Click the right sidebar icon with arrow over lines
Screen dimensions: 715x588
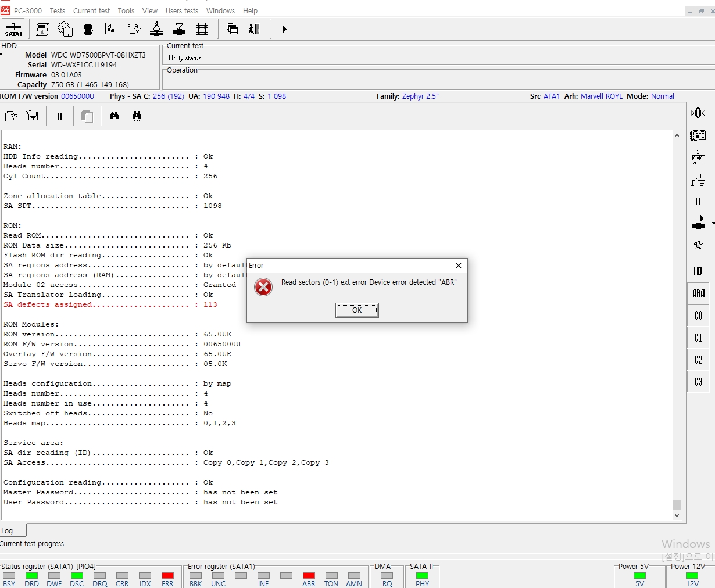pyautogui.click(x=698, y=223)
